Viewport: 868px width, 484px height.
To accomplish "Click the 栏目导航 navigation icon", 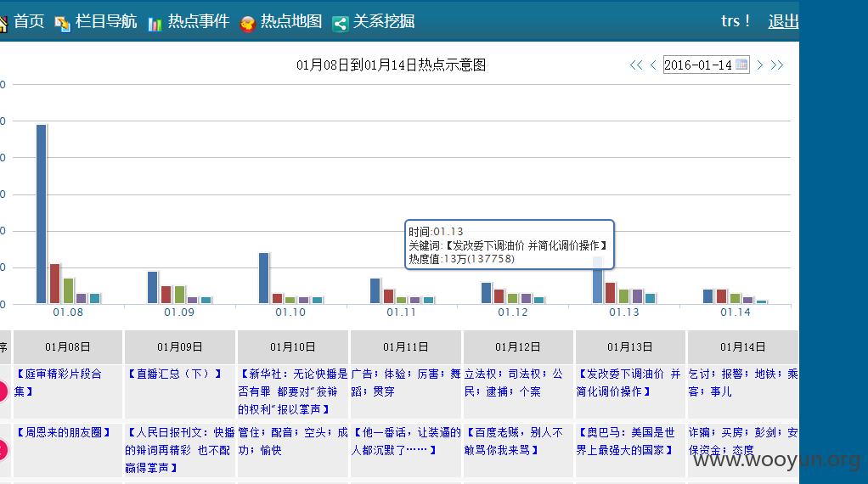I will [x=63, y=24].
